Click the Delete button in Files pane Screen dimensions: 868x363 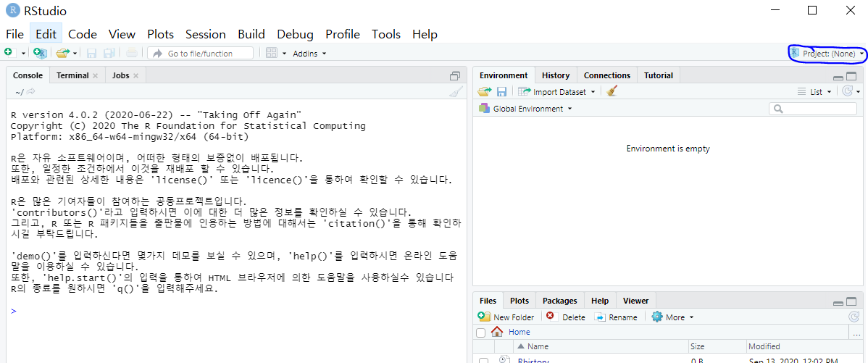[565, 317]
